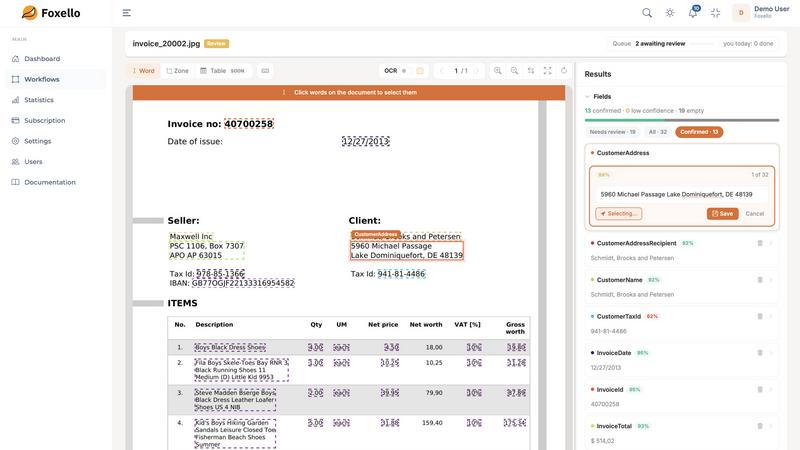Expand the CustomerTaxId field
This screenshot has width=800, height=450.
point(771,316)
